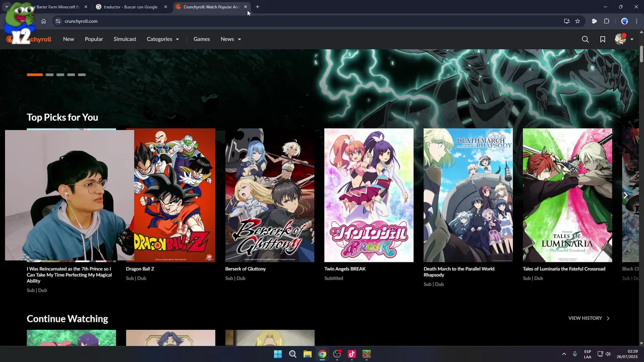Open VIEW HISTORY link

[589, 318]
